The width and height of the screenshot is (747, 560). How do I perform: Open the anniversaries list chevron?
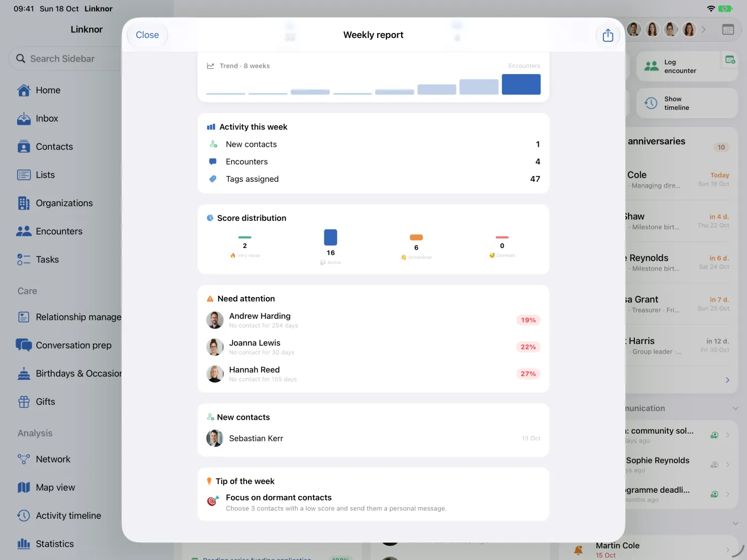pyautogui.click(x=727, y=380)
